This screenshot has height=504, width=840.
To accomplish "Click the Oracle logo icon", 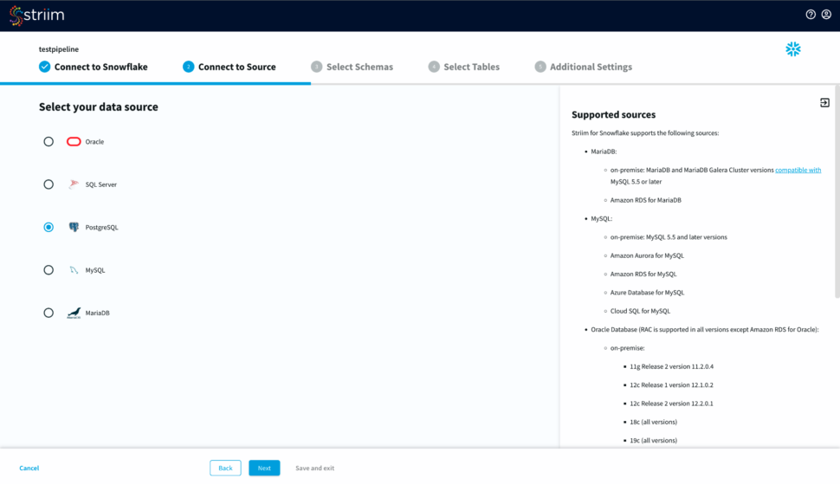I will 74,142.
